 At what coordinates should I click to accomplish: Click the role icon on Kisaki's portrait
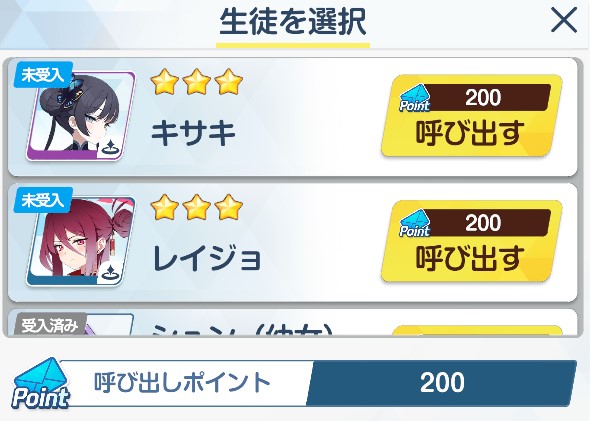110,147
